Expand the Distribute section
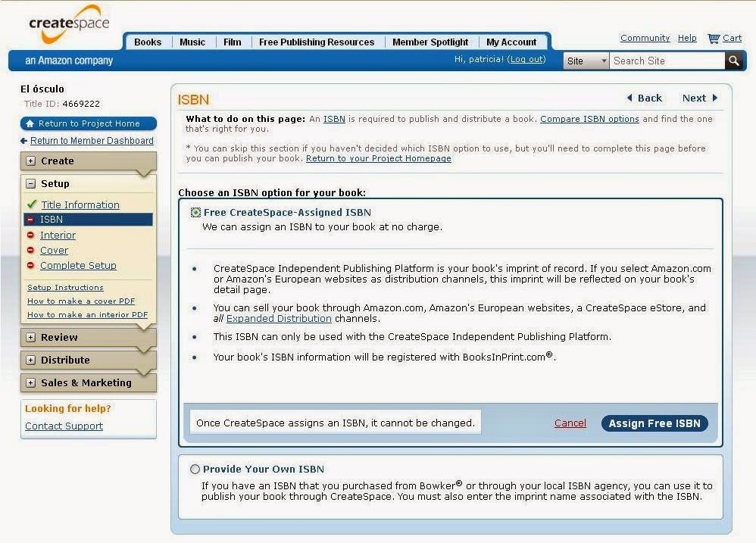The width and height of the screenshot is (756, 543). 31,360
